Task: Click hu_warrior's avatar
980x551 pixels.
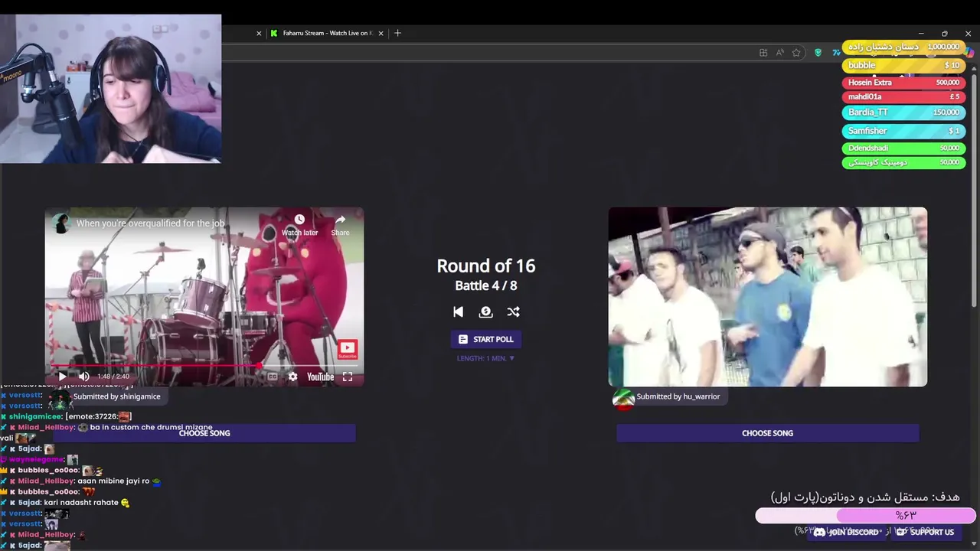Action: [623, 399]
